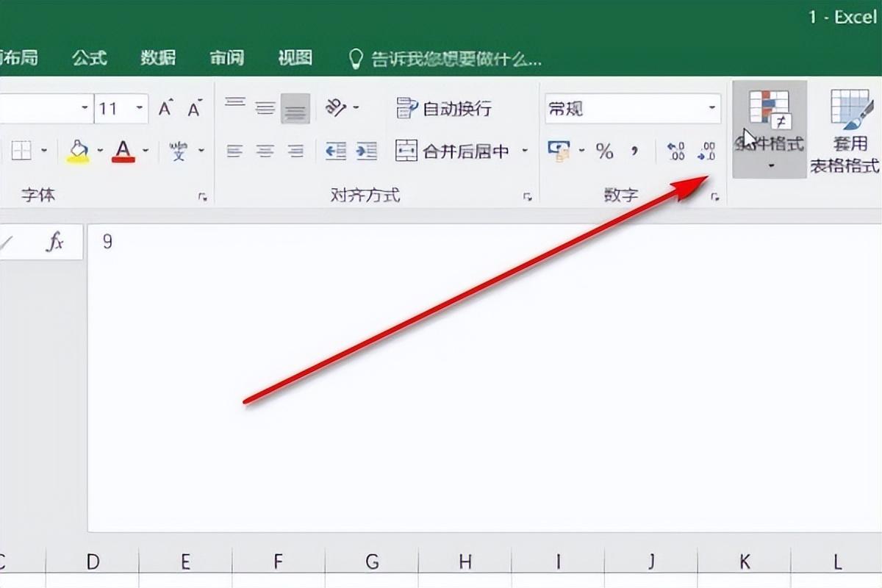Apply the borders icon
Image resolution: width=882 pixels, height=588 pixels.
21,151
